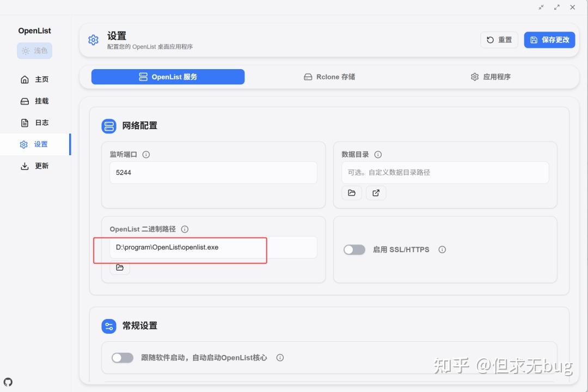Open 日志 page in sidebar

34,122
